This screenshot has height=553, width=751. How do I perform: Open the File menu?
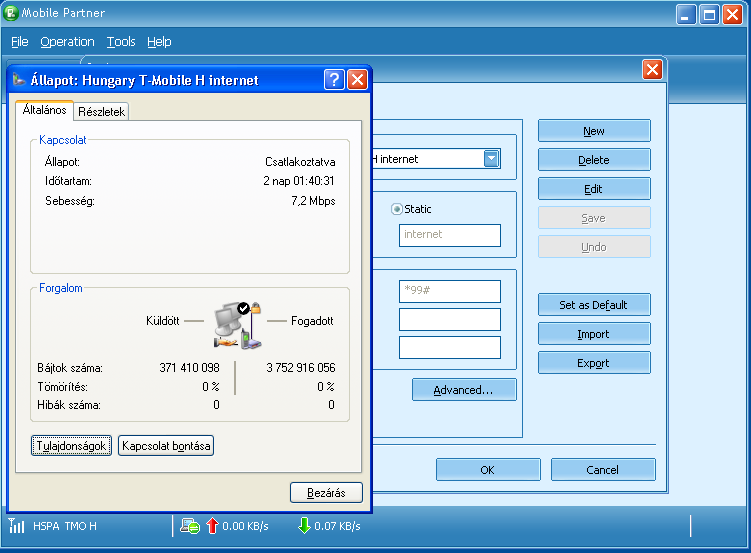tap(20, 42)
